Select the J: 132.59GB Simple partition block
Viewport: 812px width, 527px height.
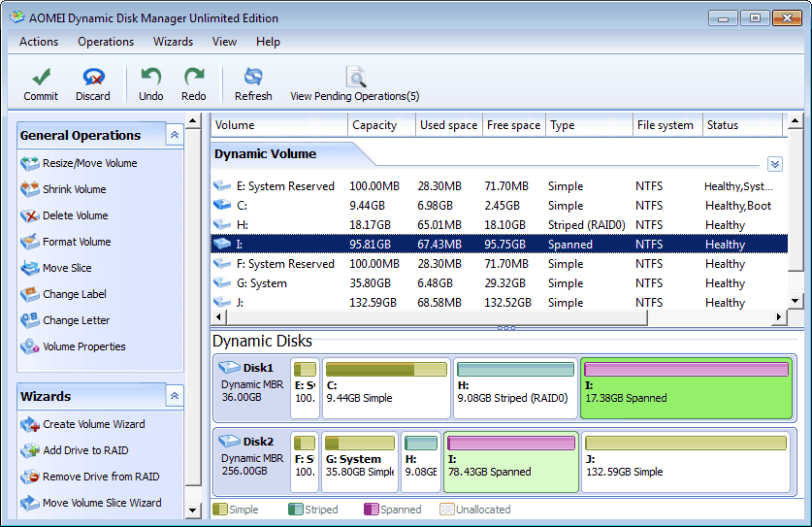click(x=686, y=462)
